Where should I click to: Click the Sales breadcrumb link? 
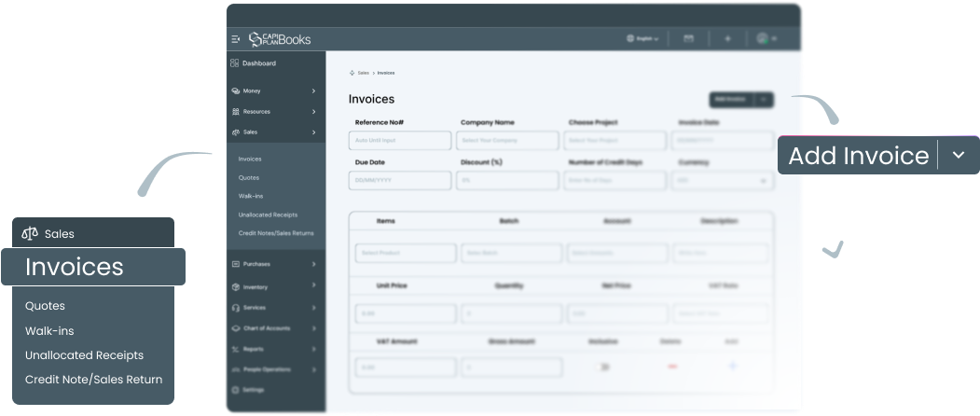(x=363, y=72)
